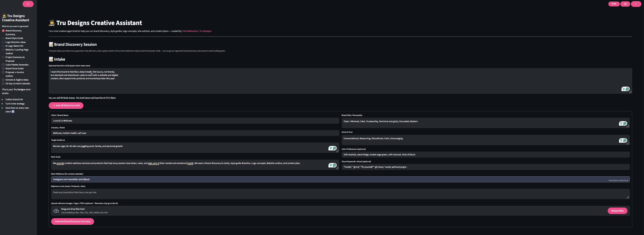Open the three-dot overflow menu
The height and width of the screenshot is (235, 644).
tap(636, 4)
